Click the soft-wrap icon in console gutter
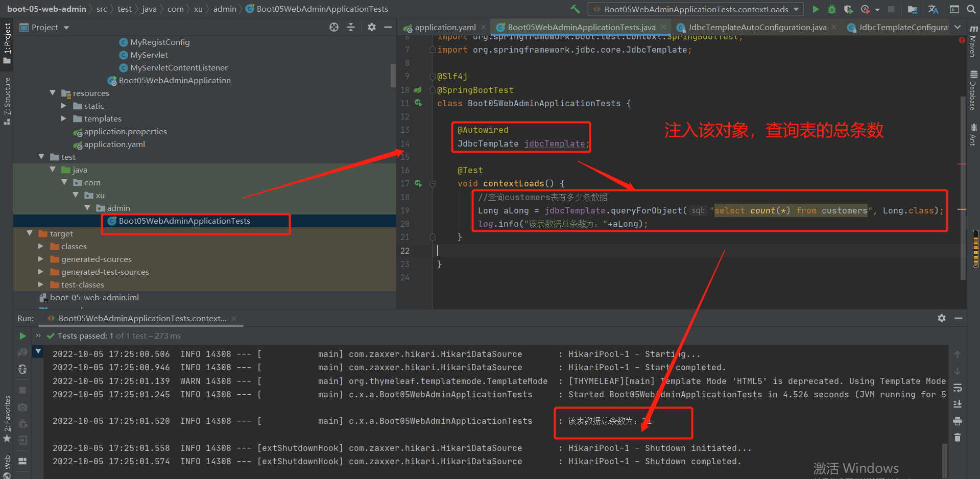980x479 pixels. coord(958,388)
